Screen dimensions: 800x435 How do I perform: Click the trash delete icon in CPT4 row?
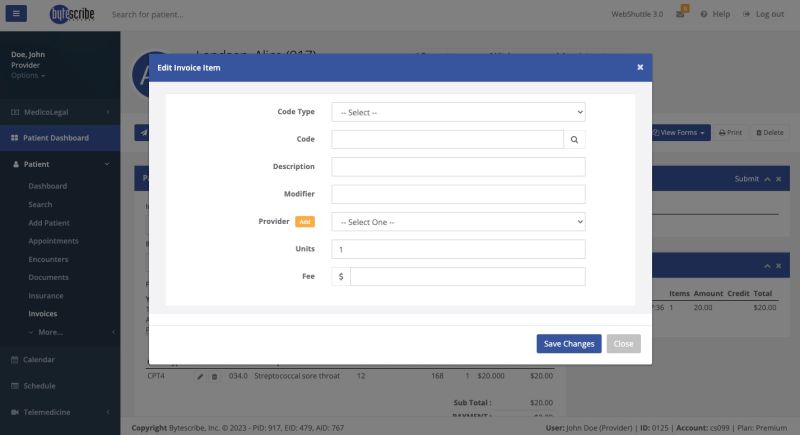(x=214, y=376)
